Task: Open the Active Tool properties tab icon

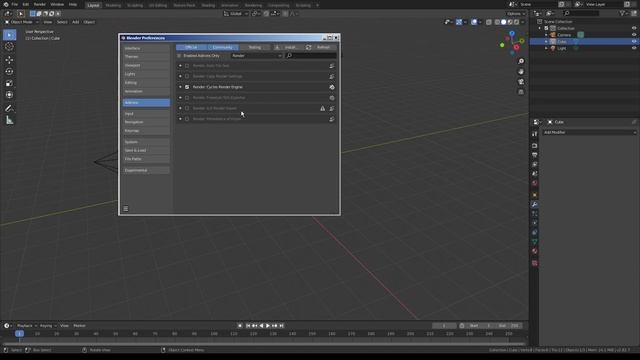Action: click(x=535, y=134)
